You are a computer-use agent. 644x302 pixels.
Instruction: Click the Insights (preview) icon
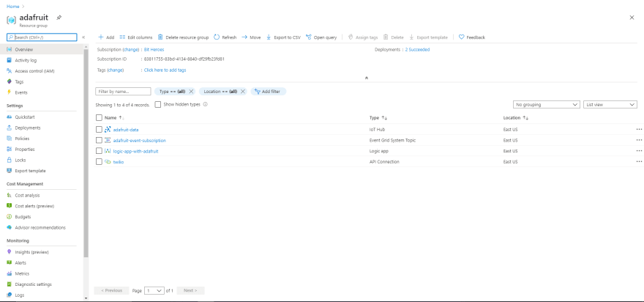pos(9,252)
